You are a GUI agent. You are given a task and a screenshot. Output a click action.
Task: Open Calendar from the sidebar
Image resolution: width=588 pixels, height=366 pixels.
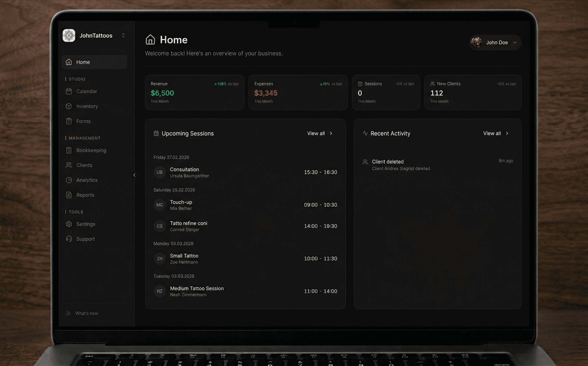coord(86,91)
